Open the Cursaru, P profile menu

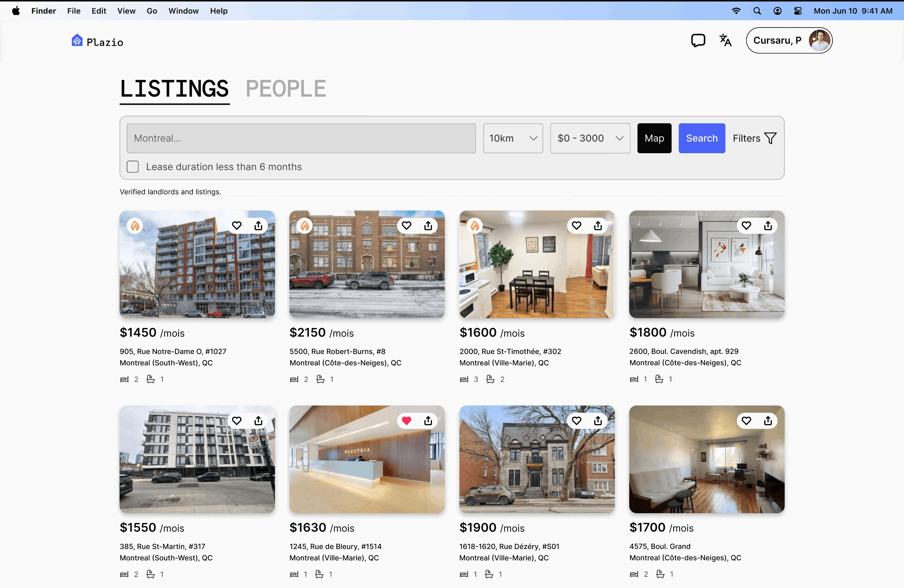click(789, 40)
